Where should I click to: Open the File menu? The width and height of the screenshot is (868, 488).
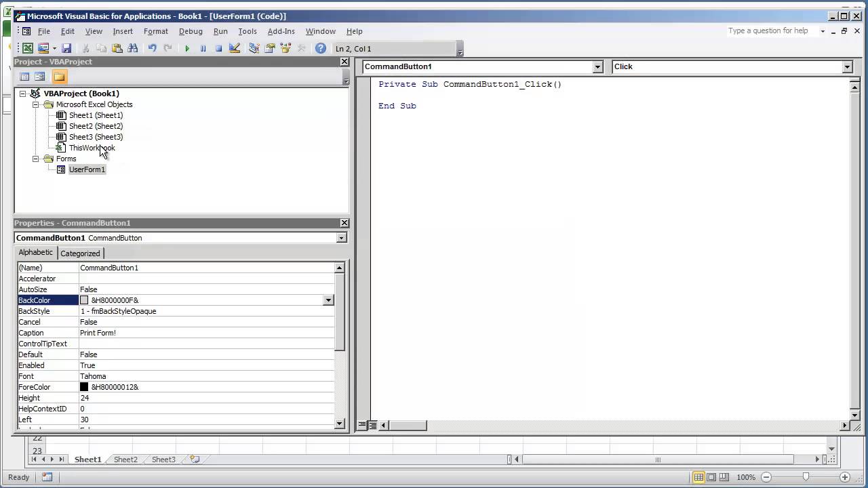point(44,31)
